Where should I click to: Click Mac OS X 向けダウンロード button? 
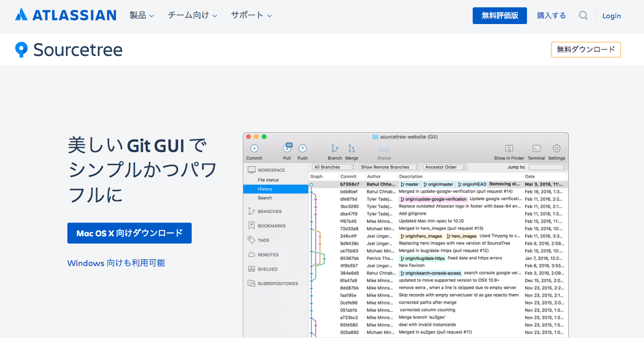click(x=129, y=233)
